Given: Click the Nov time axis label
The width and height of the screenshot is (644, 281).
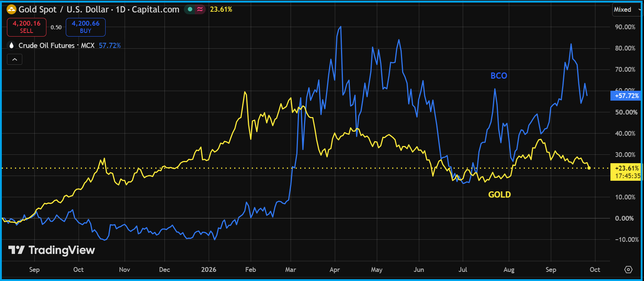Looking at the screenshot, I should tap(124, 270).
